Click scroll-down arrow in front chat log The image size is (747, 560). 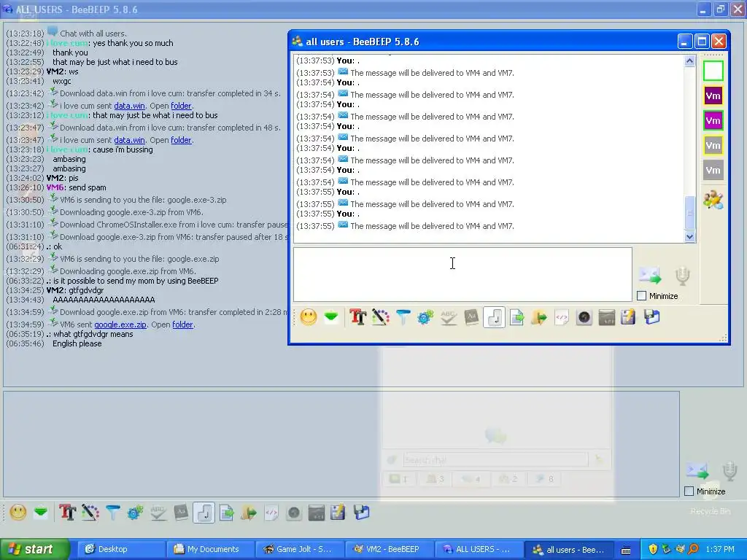click(x=689, y=237)
